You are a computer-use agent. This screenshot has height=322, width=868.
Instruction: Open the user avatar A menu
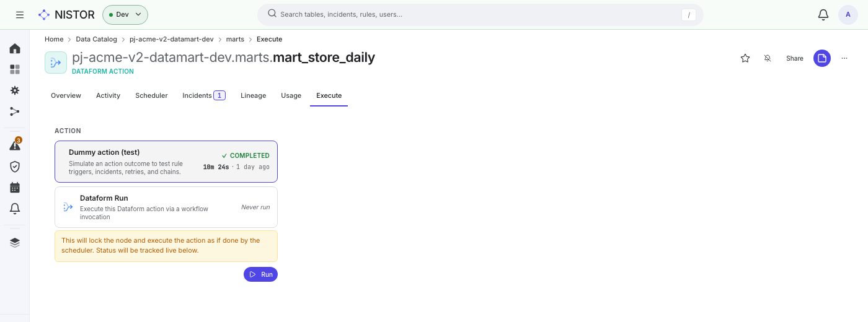click(848, 14)
